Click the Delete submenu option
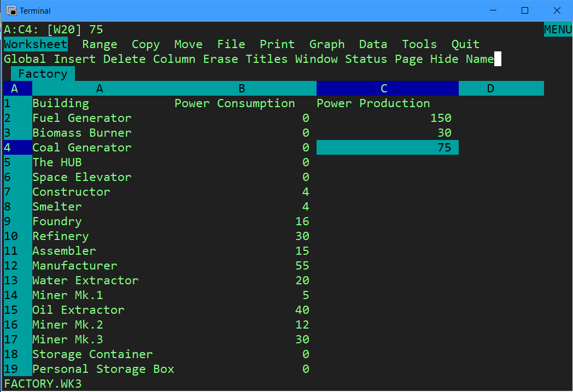This screenshot has width=573, height=392. coord(124,59)
